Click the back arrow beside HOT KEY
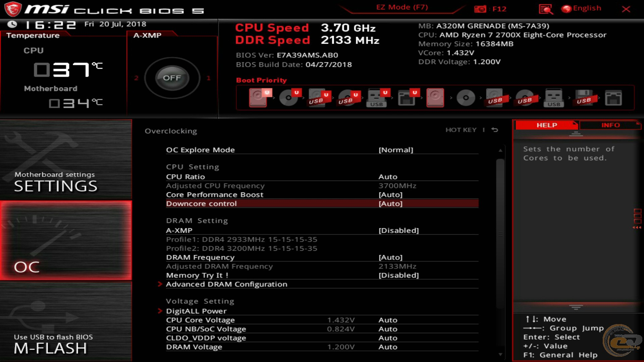The height and width of the screenshot is (362, 644). click(x=495, y=130)
